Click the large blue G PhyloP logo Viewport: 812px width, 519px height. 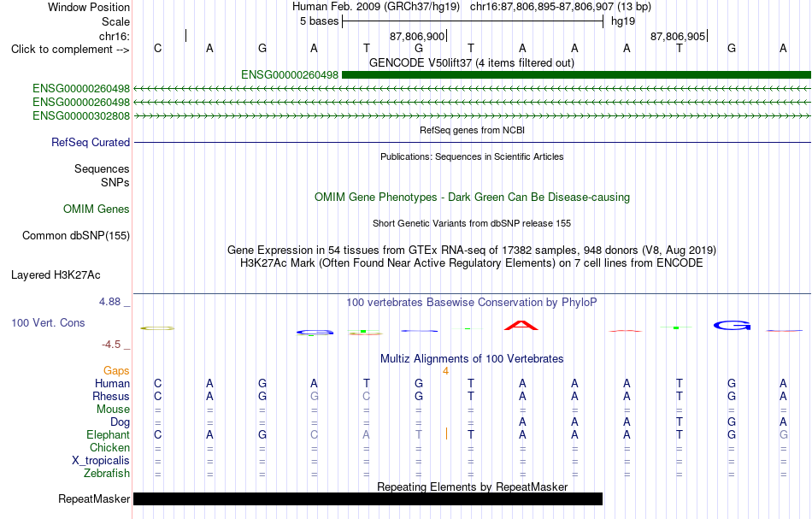(x=732, y=325)
